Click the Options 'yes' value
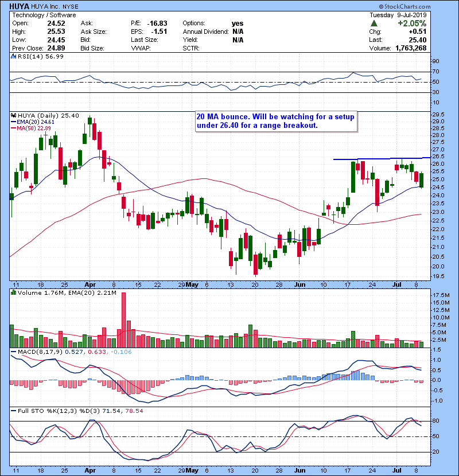459x476 pixels. click(x=238, y=24)
